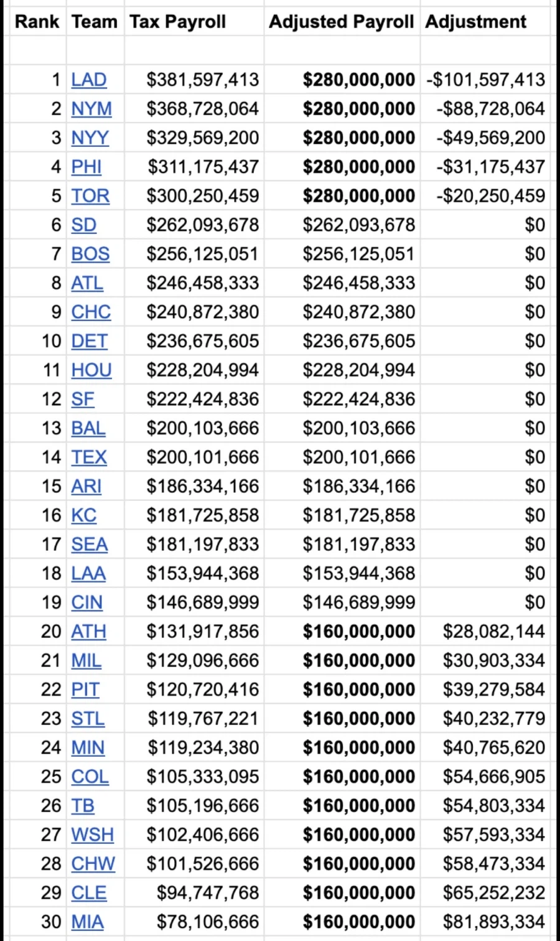This screenshot has height=941, width=560.
Task: Click SD's $262,093,678 tax payroll cell
Action: pyautogui.click(x=202, y=225)
